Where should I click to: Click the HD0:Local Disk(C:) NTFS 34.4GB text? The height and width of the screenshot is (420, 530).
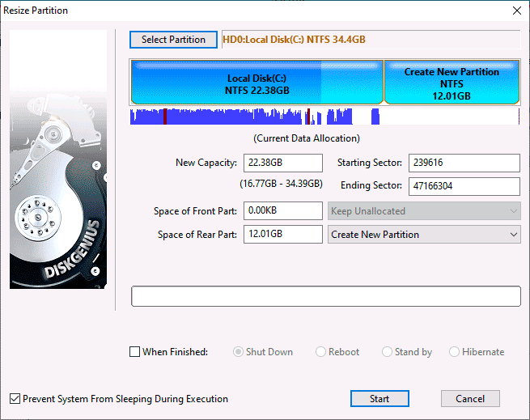click(294, 40)
